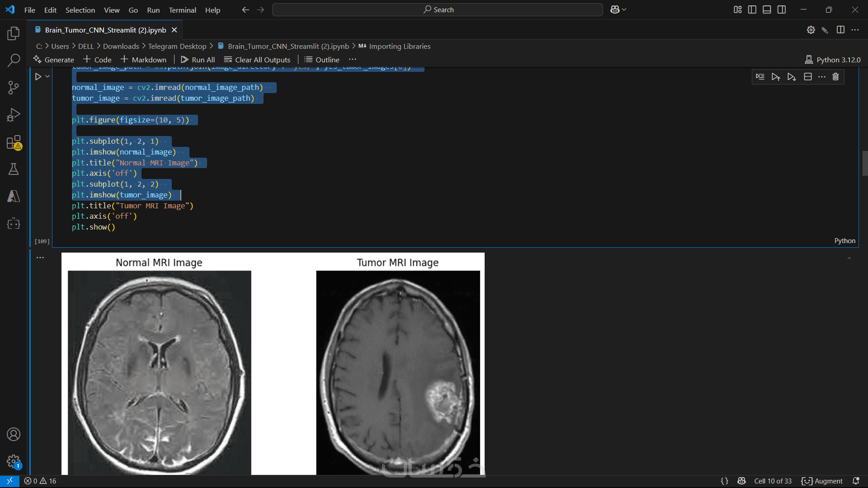The image size is (868, 488).
Task: Toggle the bottom panel layout
Action: [767, 9]
